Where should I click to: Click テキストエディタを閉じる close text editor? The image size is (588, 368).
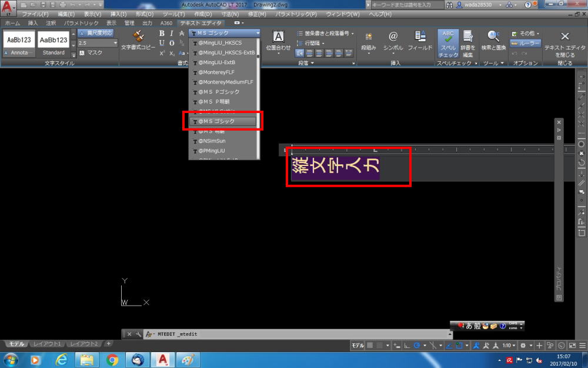(x=564, y=44)
